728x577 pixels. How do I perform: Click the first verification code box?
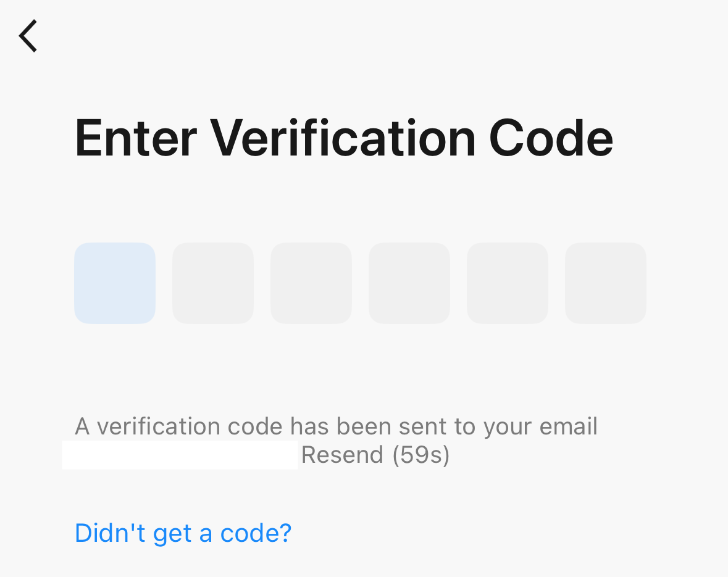[115, 283]
